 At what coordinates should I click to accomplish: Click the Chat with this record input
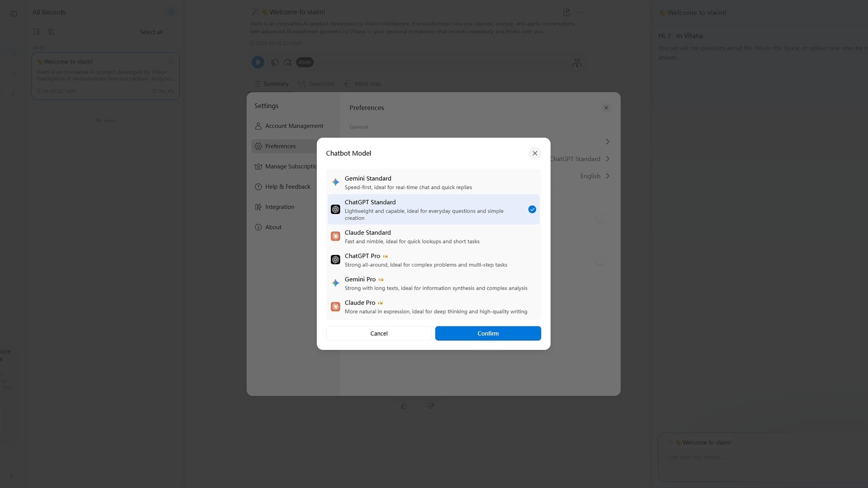pos(763,457)
